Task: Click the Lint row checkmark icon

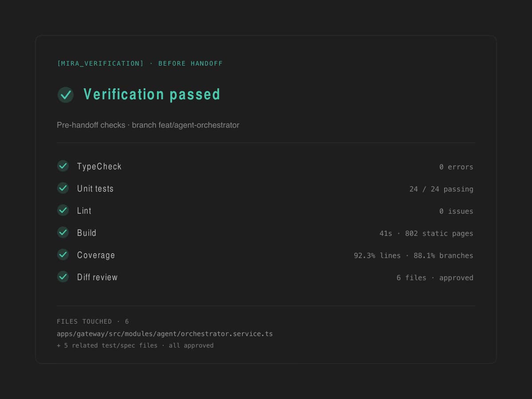Action: (63, 210)
